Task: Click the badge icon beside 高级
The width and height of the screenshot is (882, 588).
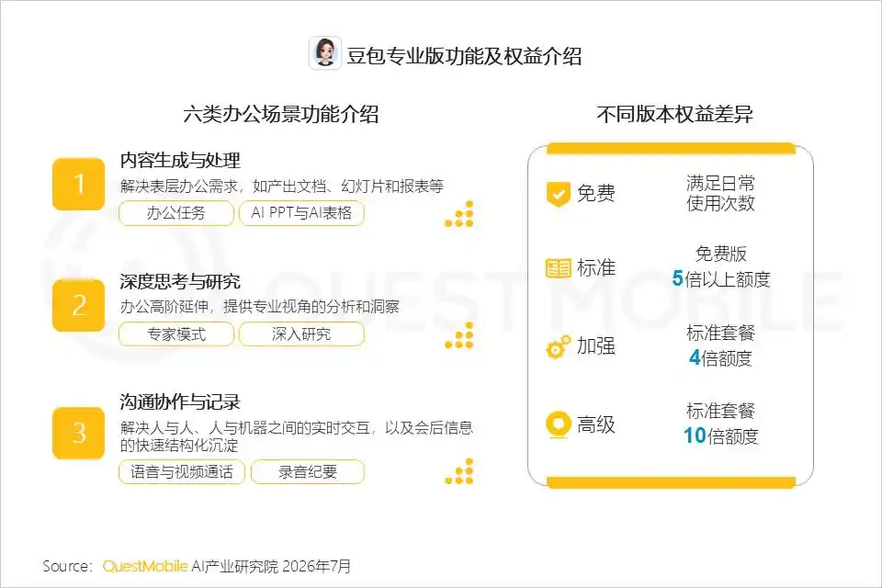Action: [x=558, y=424]
